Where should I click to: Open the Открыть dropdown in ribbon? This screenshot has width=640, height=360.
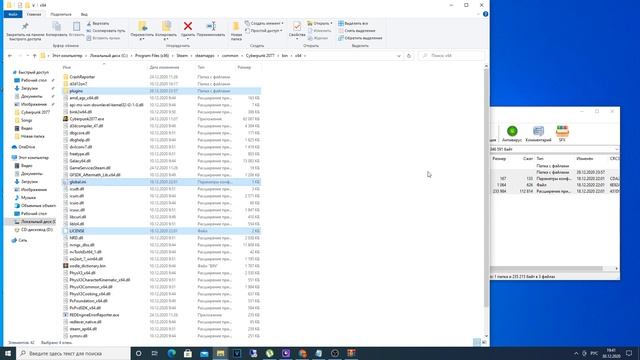[x=320, y=23]
